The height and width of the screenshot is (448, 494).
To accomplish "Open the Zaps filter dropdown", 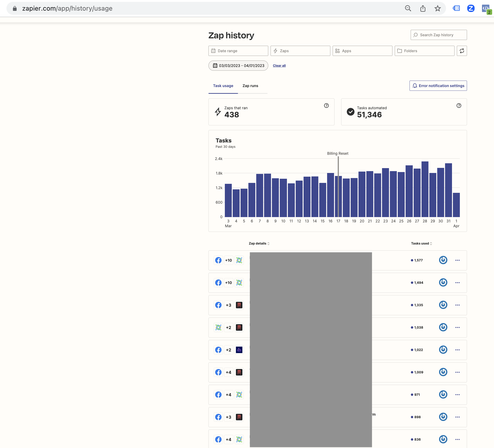I will (x=300, y=51).
